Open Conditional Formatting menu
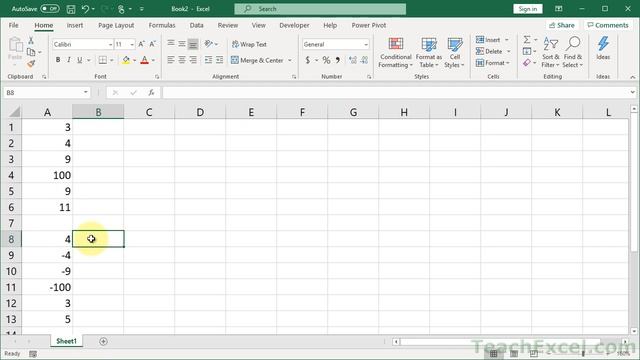640x360 pixels. click(x=395, y=52)
